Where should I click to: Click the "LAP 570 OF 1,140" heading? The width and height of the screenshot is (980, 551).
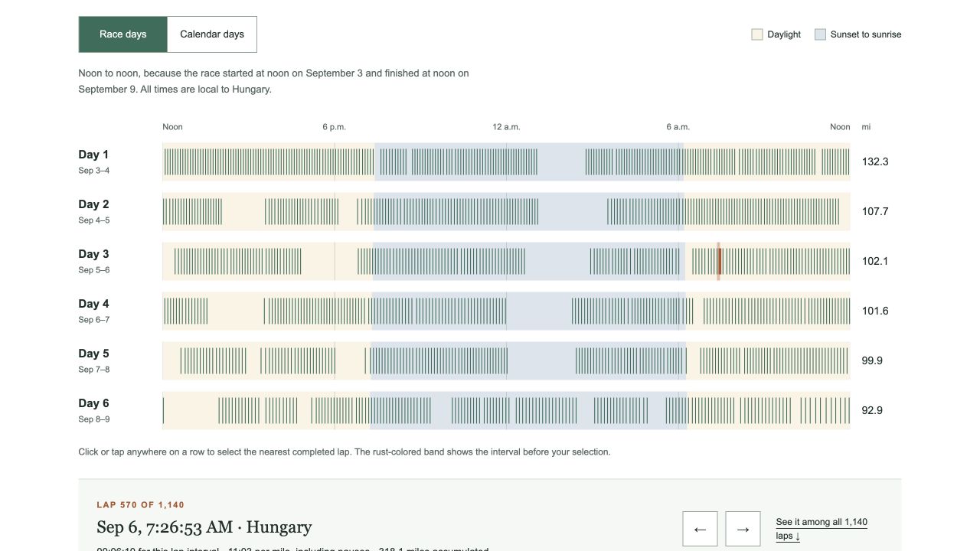141,505
